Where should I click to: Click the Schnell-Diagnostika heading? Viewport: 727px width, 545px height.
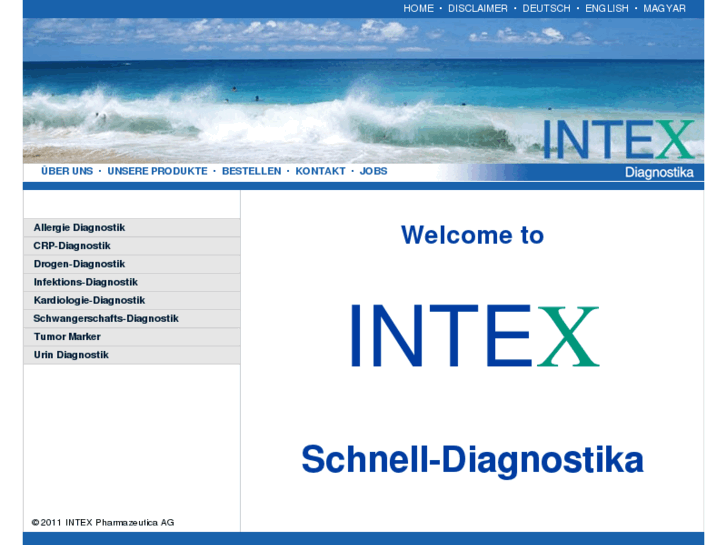[472, 460]
